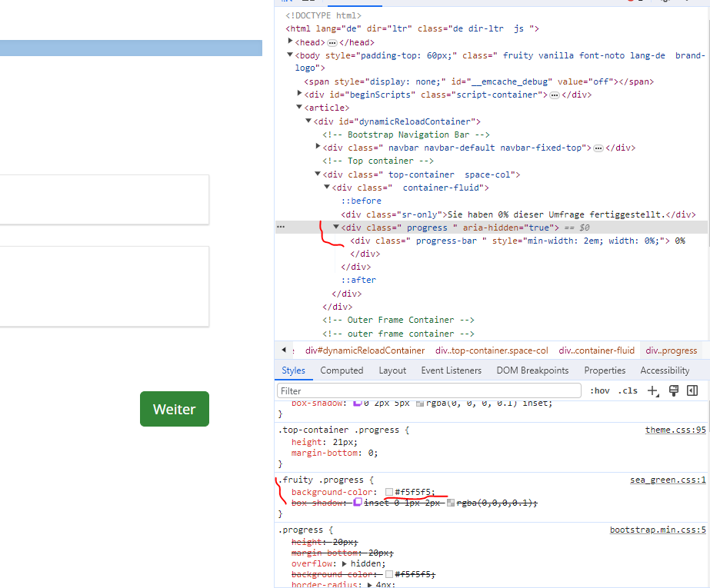The height and width of the screenshot is (588, 710).
Task: Expand beginScripts div content via ellipsis badge
Action: 555,95
